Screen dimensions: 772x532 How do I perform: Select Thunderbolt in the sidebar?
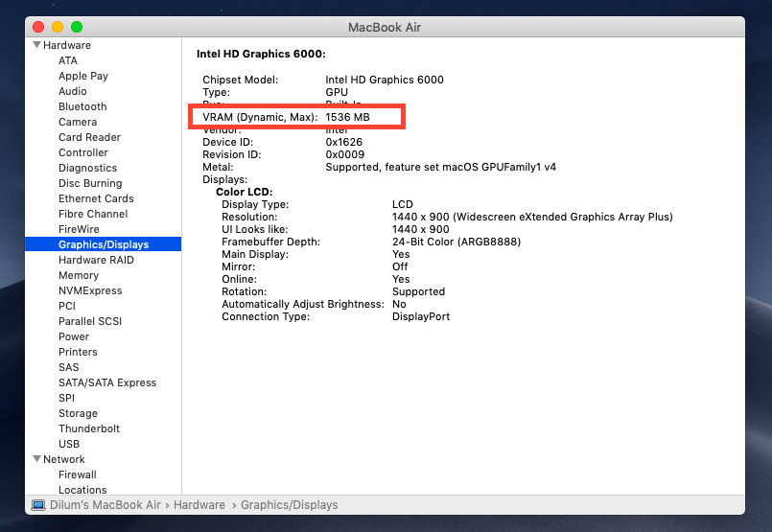(89, 428)
